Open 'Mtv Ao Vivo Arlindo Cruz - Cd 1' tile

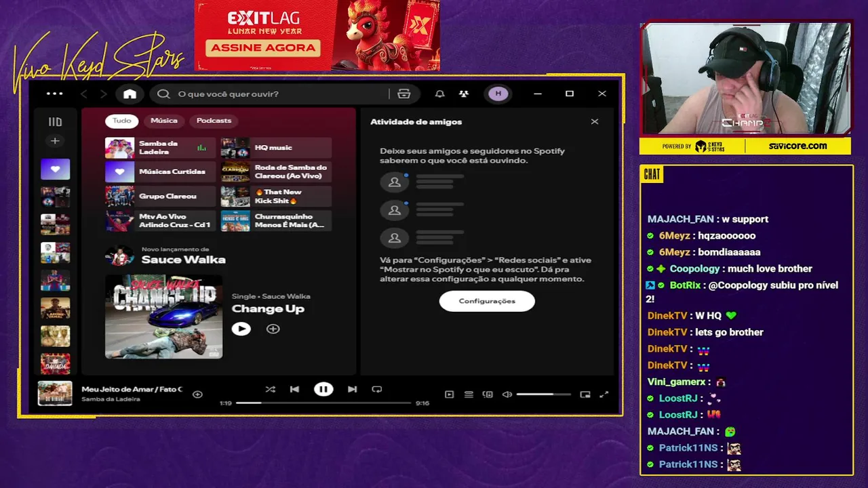[160, 221]
